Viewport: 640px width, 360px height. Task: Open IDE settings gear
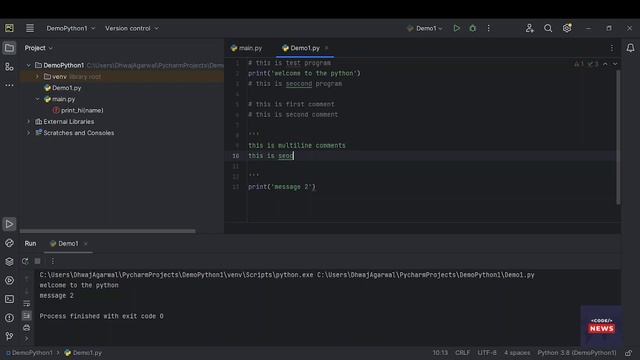tap(567, 28)
